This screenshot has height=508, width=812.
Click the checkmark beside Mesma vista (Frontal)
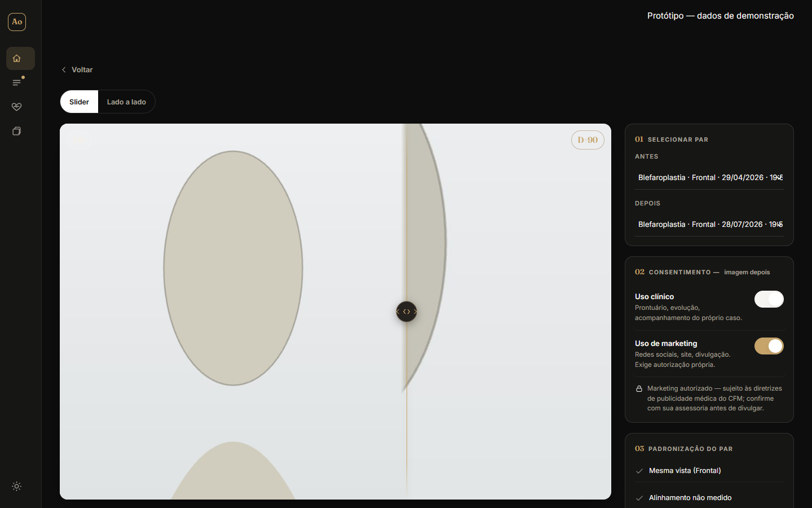tap(639, 471)
